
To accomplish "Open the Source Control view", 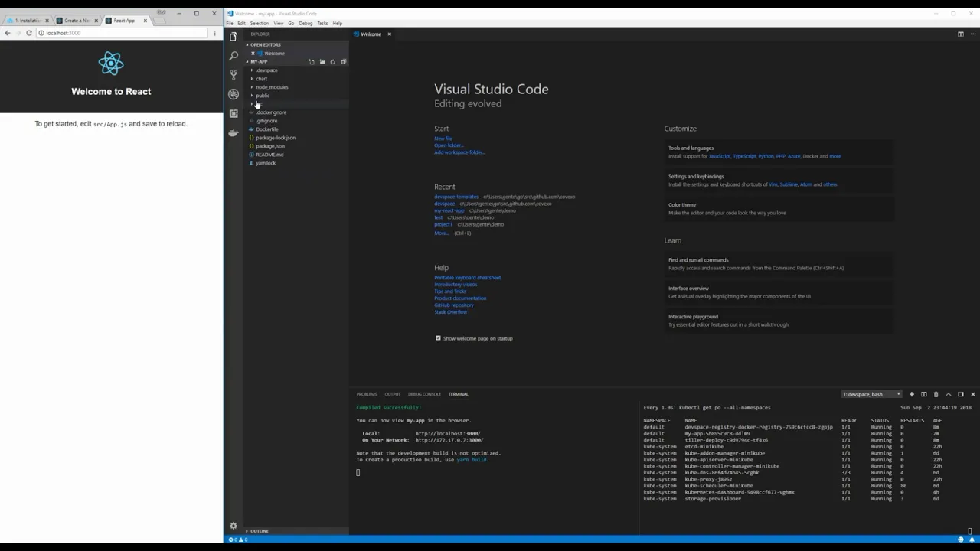I will 234,74.
